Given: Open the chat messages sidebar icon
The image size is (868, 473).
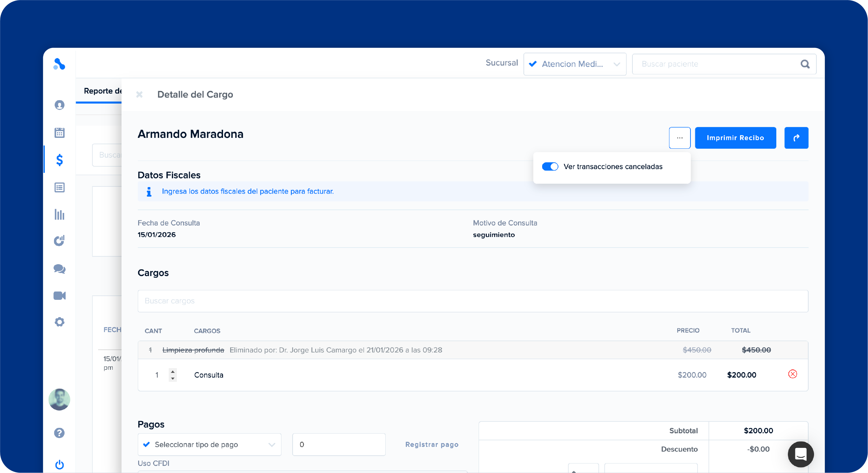Looking at the screenshot, I should (x=59, y=269).
